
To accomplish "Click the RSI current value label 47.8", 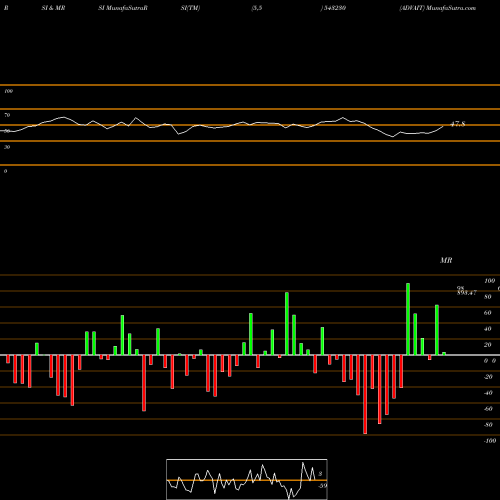I will tap(458, 124).
